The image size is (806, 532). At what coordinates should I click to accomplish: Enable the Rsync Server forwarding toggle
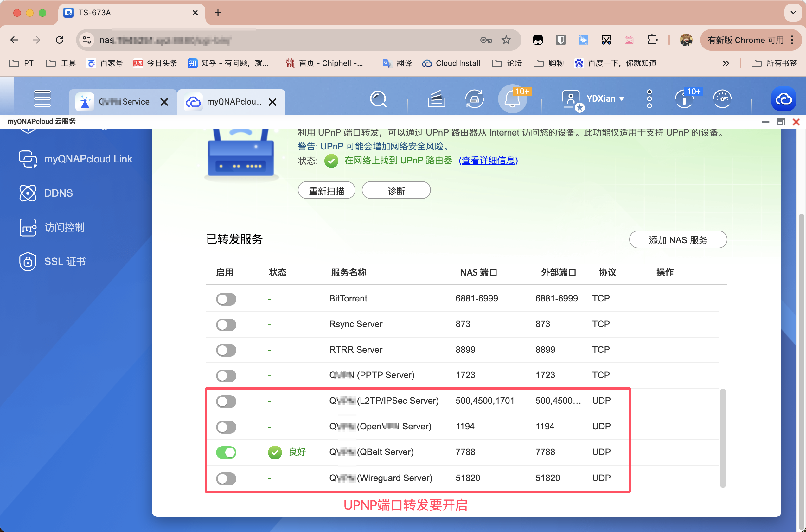pyautogui.click(x=226, y=325)
